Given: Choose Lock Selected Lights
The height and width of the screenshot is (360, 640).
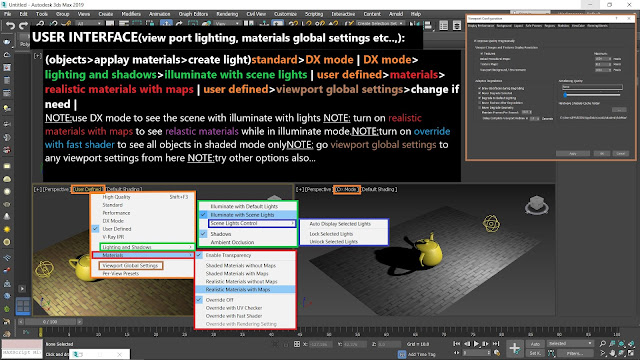Looking at the screenshot, I should (344, 234).
